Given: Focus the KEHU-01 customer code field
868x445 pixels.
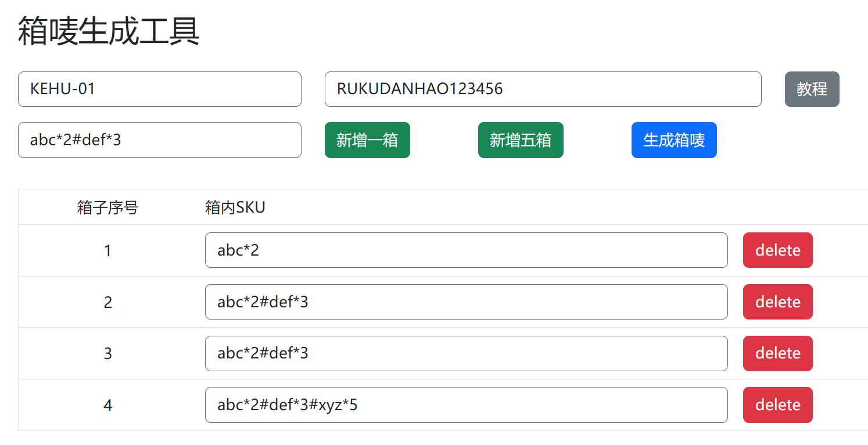Looking at the screenshot, I should [x=160, y=89].
